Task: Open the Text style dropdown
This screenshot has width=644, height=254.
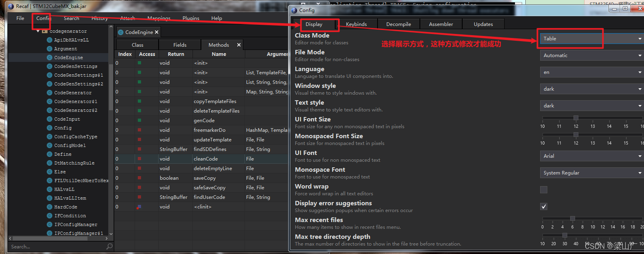Action: (x=592, y=106)
